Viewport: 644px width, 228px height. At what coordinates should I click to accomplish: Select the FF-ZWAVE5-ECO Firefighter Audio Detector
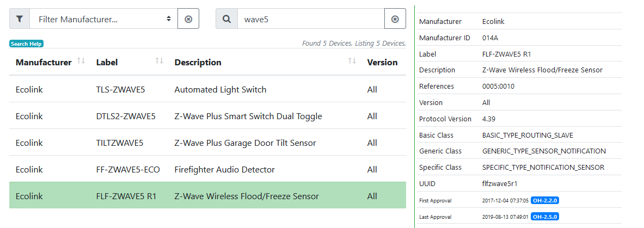pyautogui.click(x=207, y=169)
